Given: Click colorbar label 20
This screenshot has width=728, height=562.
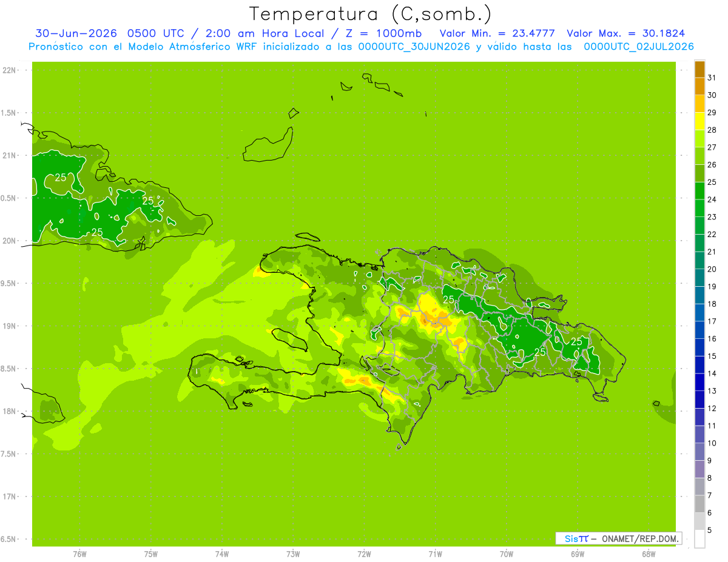Looking at the screenshot, I should click(x=712, y=269).
